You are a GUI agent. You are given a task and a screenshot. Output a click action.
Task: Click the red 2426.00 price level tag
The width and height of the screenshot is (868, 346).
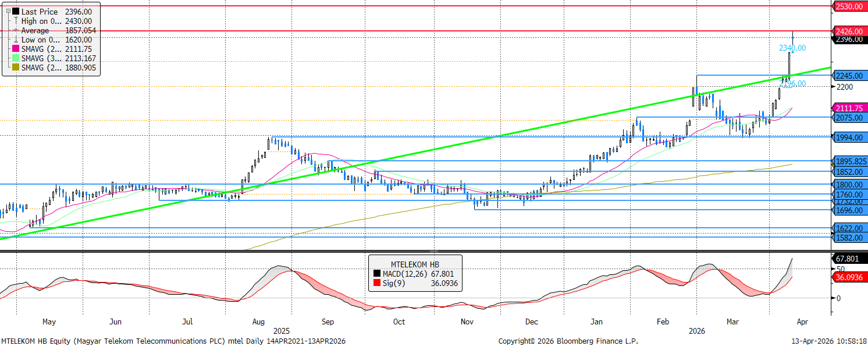849,31
